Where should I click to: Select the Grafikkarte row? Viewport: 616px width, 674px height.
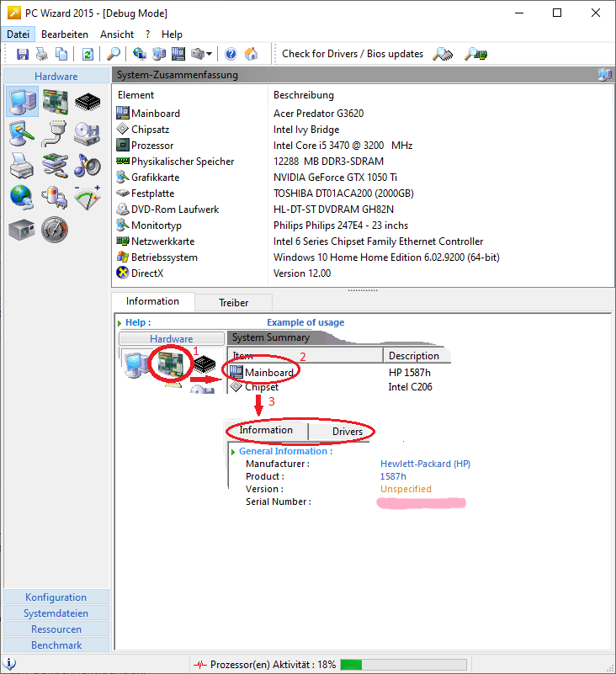(x=363, y=177)
